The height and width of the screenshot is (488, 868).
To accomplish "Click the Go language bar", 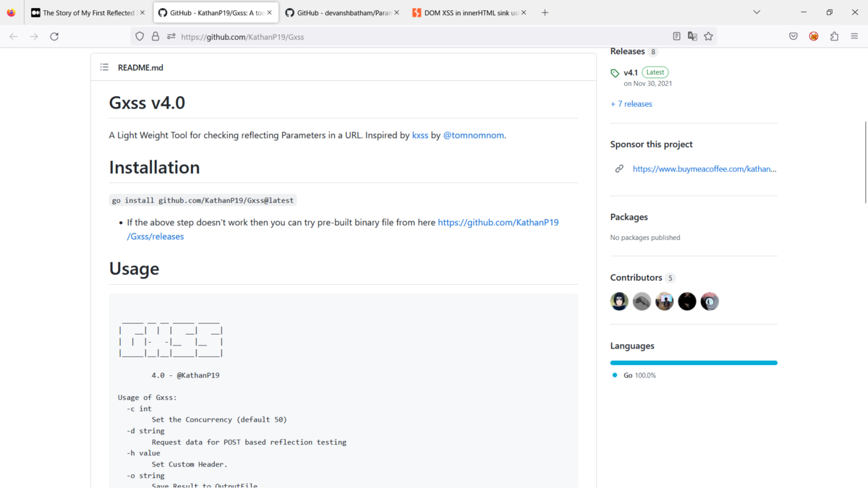I will tap(694, 363).
